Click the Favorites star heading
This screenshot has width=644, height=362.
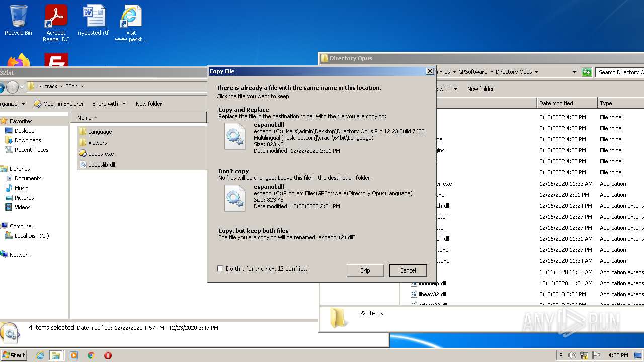[21, 121]
